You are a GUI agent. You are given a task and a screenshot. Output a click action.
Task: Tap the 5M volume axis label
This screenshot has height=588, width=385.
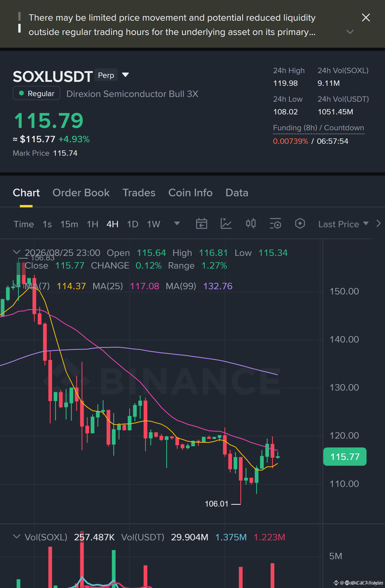coord(336,556)
